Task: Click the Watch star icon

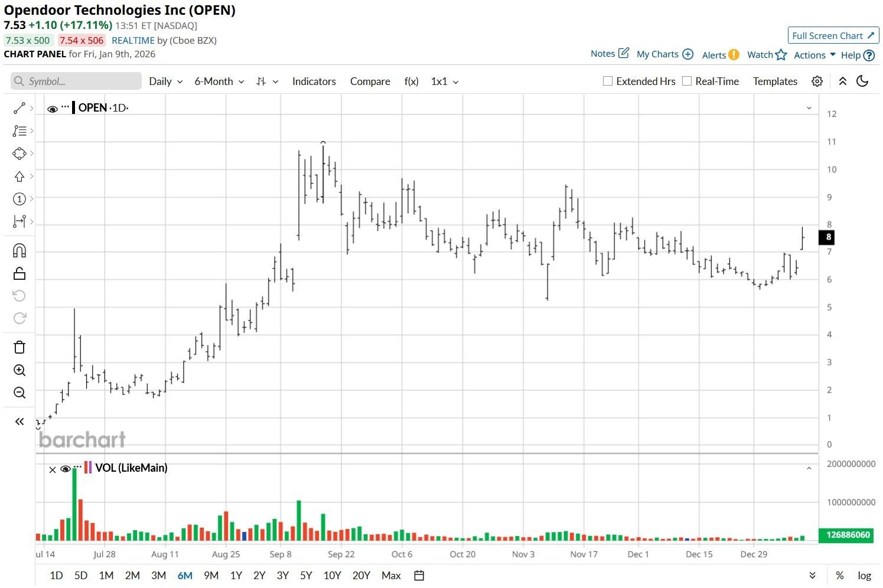Action: click(x=781, y=55)
